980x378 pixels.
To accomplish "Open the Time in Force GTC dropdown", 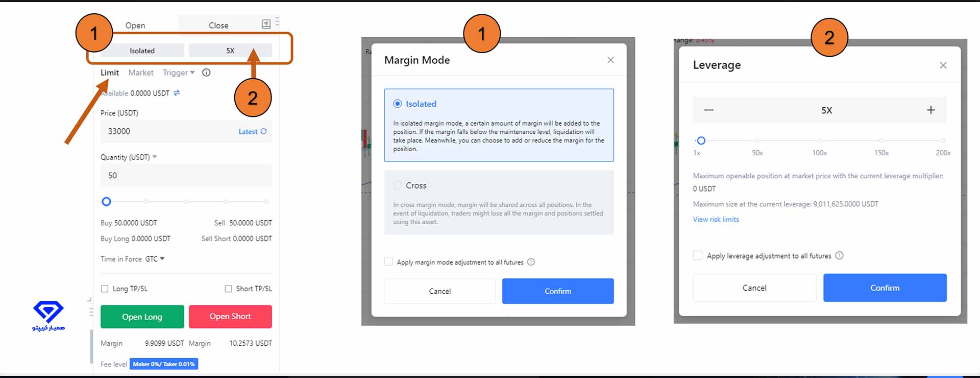I will tap(155, 259).
